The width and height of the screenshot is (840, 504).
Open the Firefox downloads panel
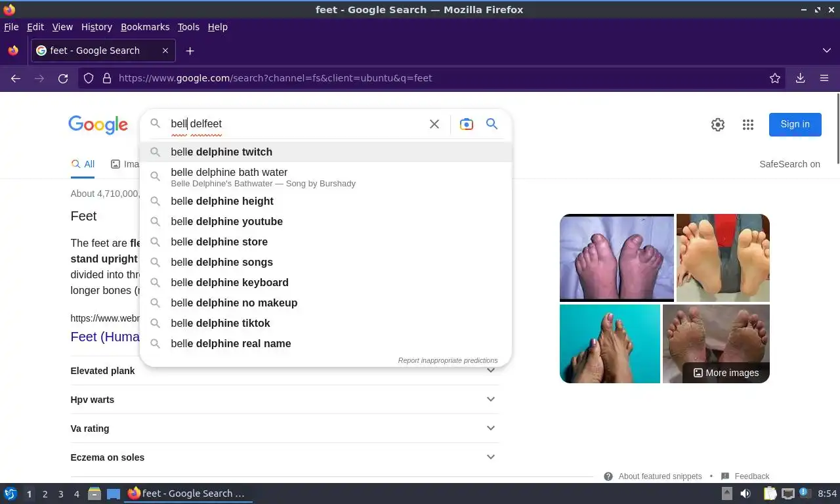801,78
